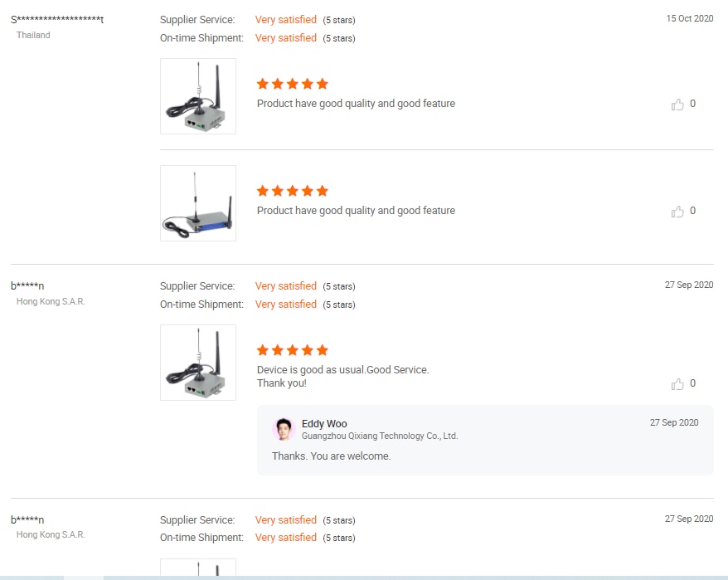Click the 15 Oct 2020 review date

[x=690, y=18]
